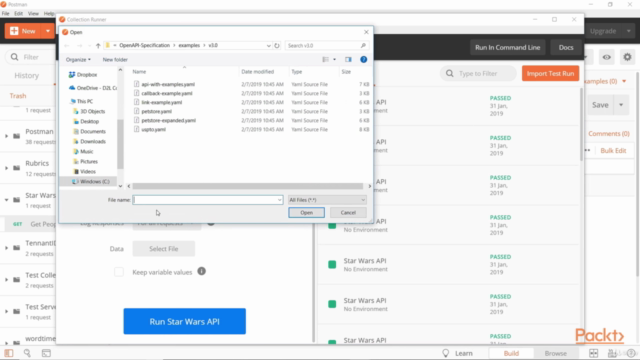The width and height of the screenshot is (640, 360).
Task: Open the View menu in Postman
Action: coord(33,13)
